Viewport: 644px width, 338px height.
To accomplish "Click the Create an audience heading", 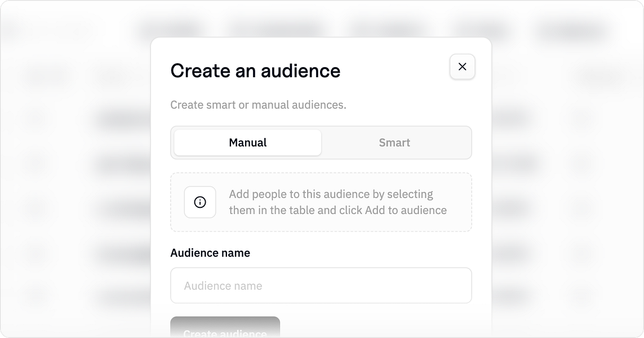I will click(x=255, y=70).
